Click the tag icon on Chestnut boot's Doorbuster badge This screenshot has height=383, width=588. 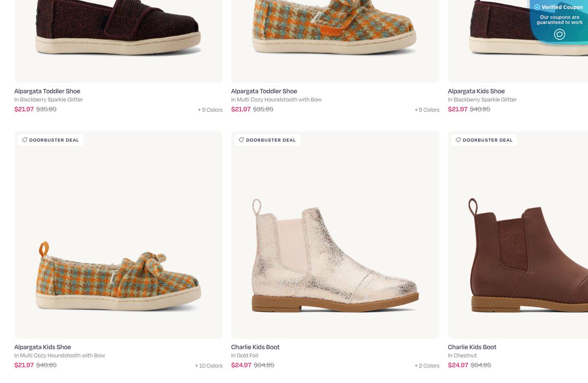(458, 140)
